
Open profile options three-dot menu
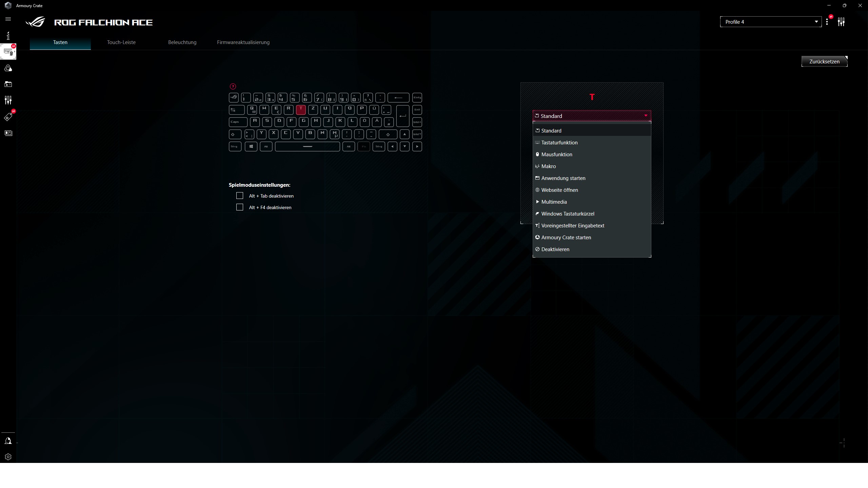[x=827, y=22]
